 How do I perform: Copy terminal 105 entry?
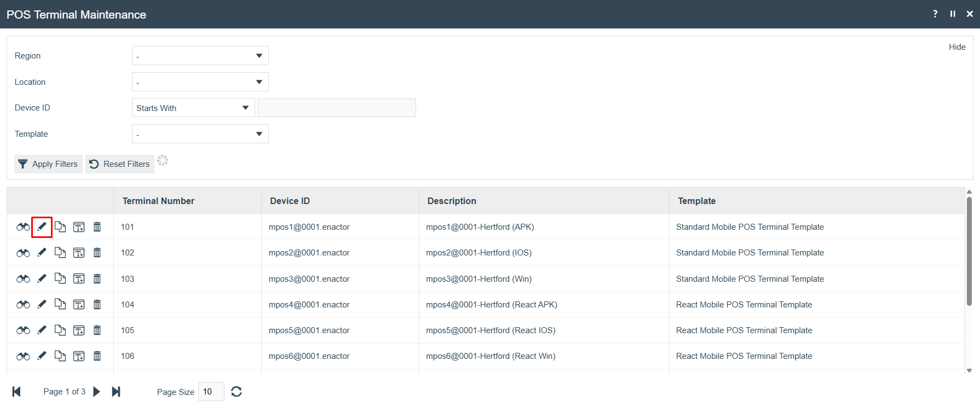[x=60, y=330]
